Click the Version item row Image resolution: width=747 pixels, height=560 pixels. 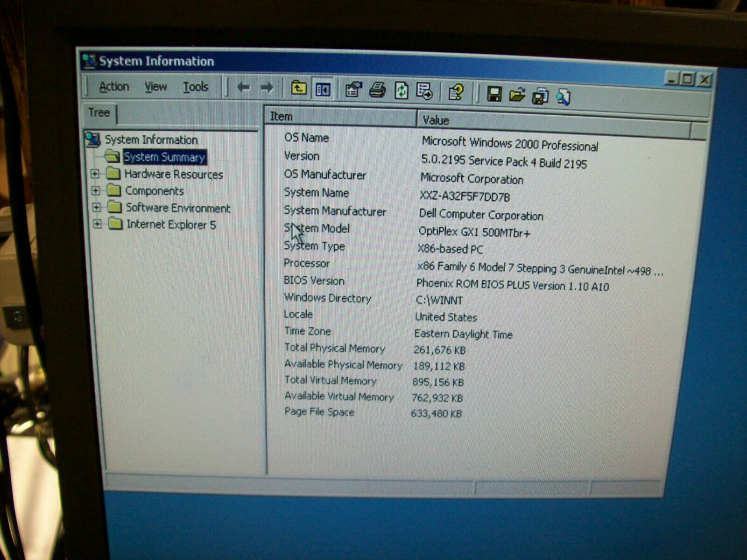(302, 156)
